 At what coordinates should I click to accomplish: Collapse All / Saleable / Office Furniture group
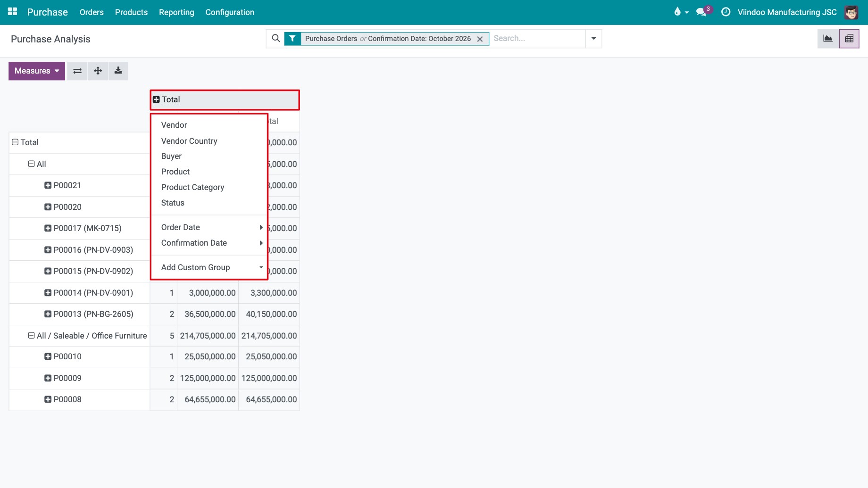[31, 336]
